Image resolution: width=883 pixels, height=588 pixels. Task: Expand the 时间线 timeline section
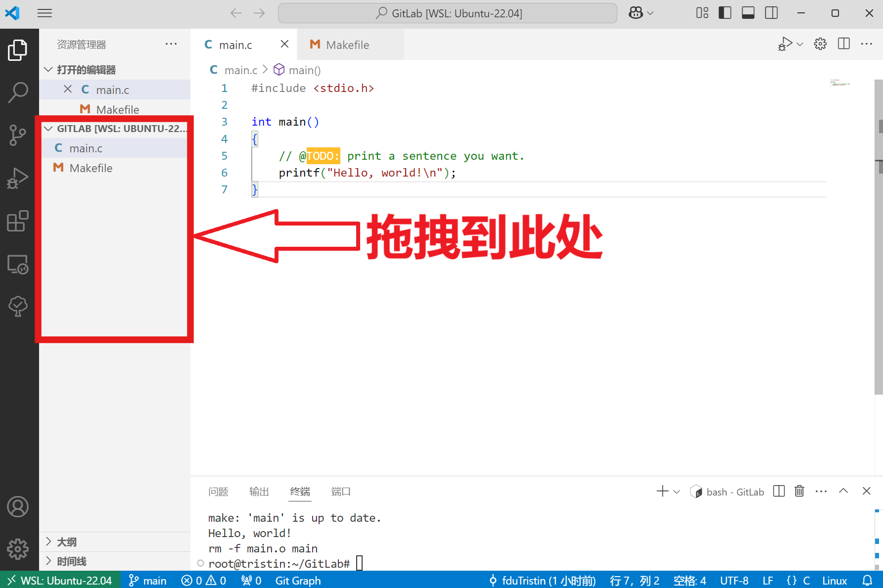click(x=71, y=561)
